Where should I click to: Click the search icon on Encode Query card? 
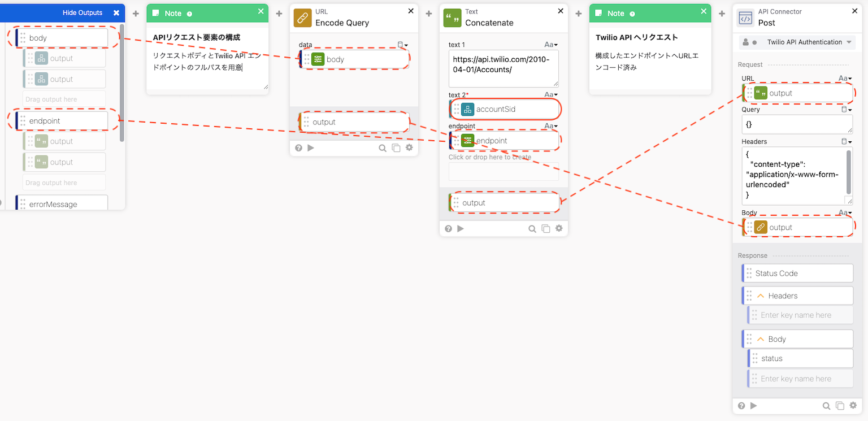tap(383, 148)
